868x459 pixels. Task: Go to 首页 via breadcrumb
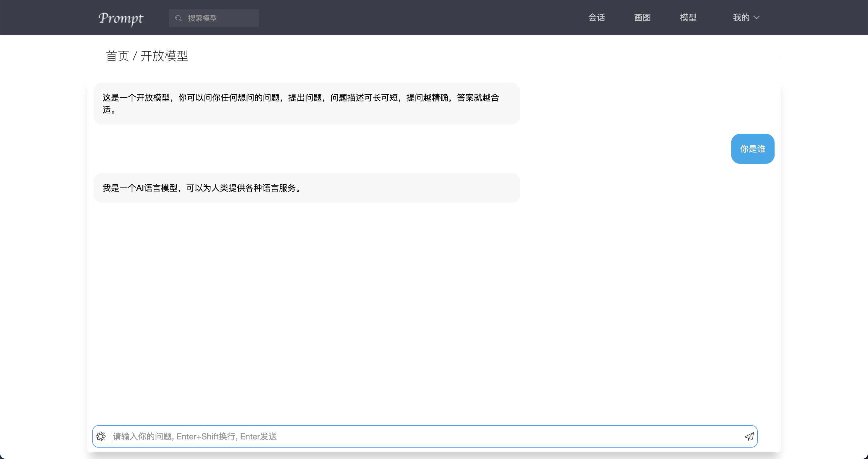pyautogui.click(x=117, y=56)
